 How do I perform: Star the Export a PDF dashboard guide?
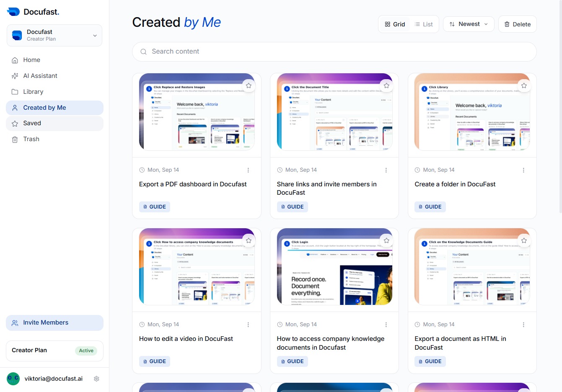click(249, 86)
